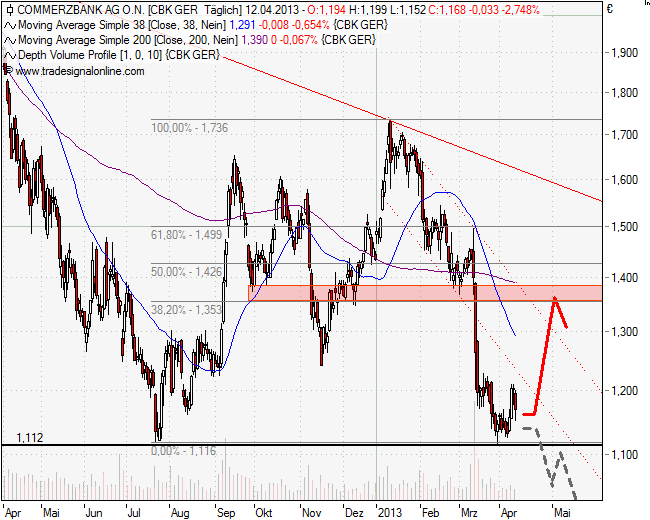Click the Feb label on the time axis
The height and width of the screenshot is (520, 650).
430,513
